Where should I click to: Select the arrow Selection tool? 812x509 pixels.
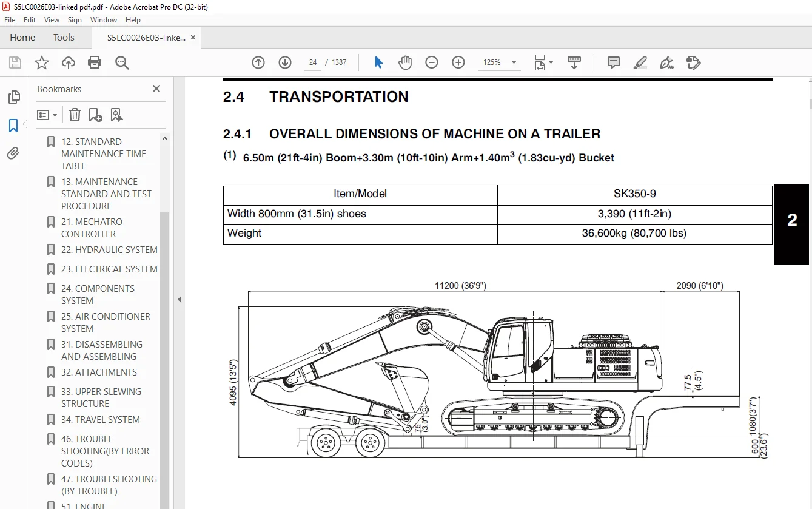tap(379, 62)
